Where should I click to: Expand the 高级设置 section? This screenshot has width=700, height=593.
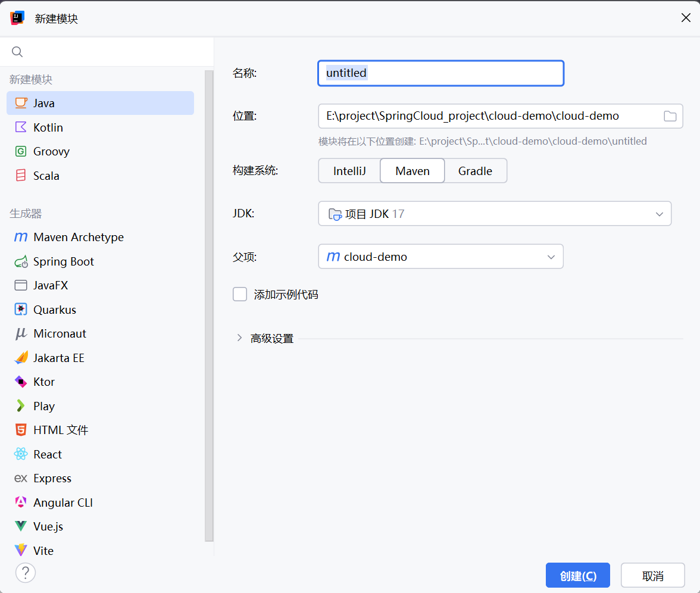240,338
